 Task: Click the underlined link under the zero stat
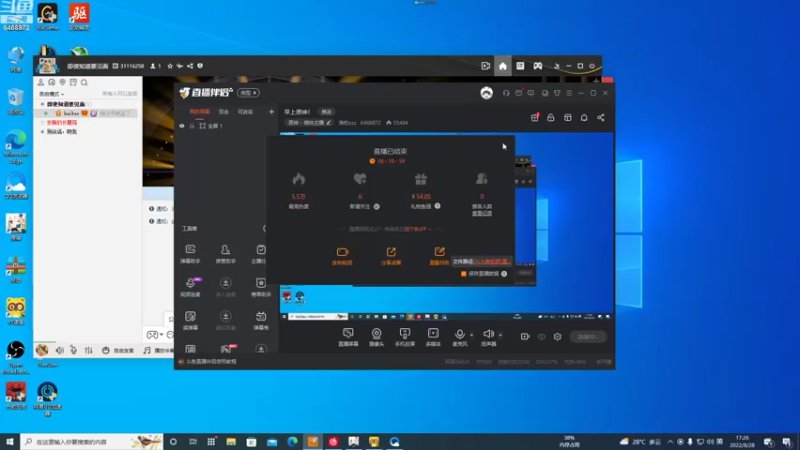pos(482,213)
